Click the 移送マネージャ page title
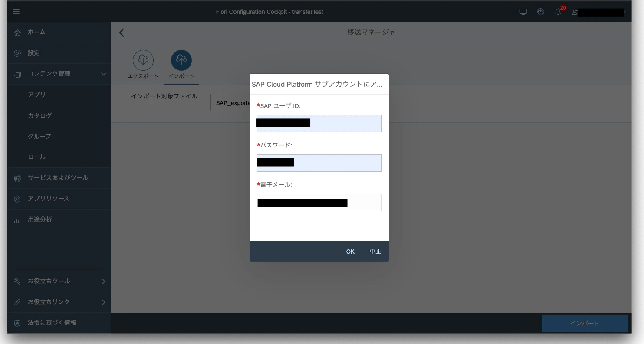The image size is (644, 344). [x=371, y=32]
